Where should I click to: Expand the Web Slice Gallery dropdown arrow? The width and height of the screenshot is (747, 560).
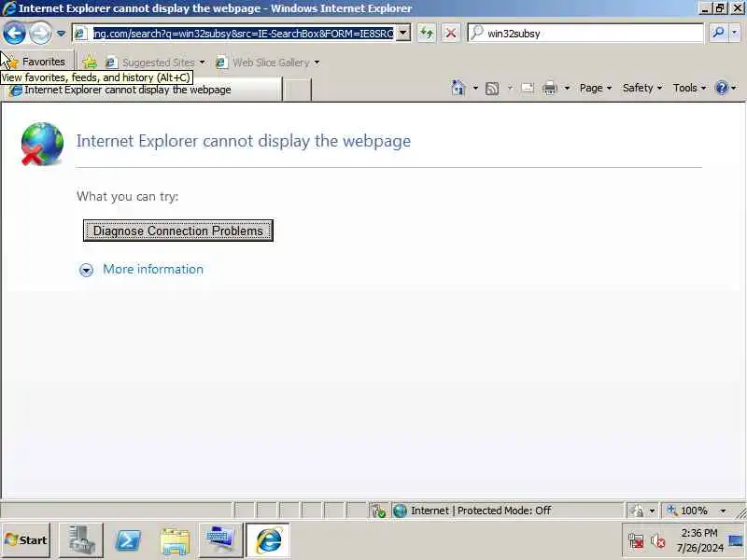[x=317, y=63]
